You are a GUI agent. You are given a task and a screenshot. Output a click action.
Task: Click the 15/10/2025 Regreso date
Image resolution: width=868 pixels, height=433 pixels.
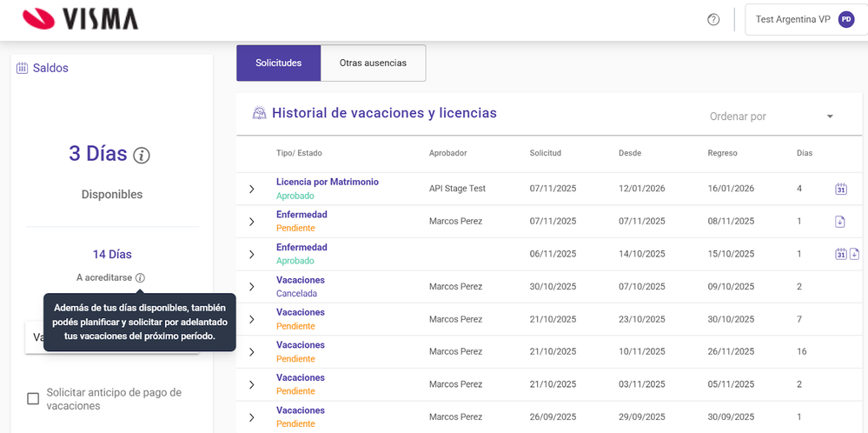[x=731, y=254]
